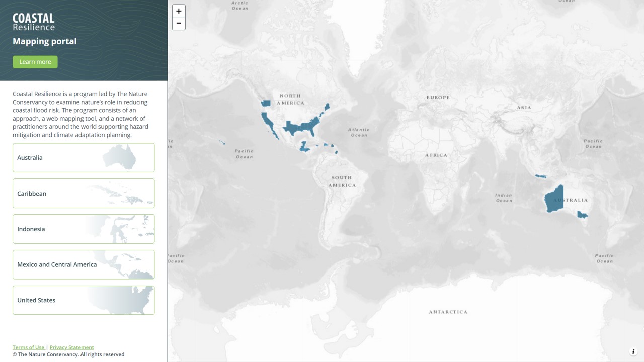Image resolution: width=644 pixels, height=362 pixels.
Task: Click the NORTH AMERICA map label
Action: pyautogui.click(x=290, y=99)
